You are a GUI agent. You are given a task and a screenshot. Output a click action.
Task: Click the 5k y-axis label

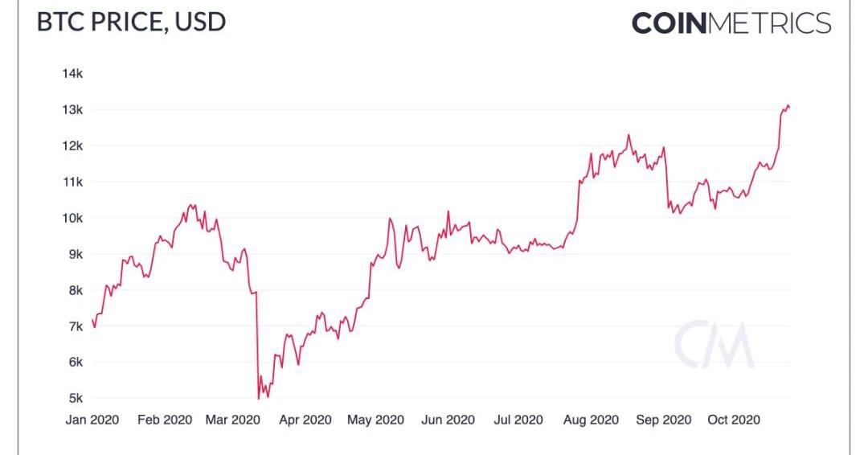(x=74, y=399)
